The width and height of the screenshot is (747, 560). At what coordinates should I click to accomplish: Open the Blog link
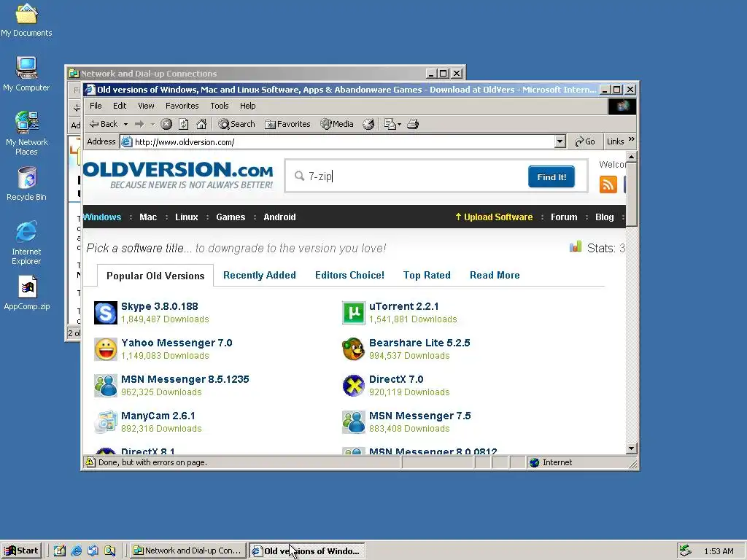(605, 217)
